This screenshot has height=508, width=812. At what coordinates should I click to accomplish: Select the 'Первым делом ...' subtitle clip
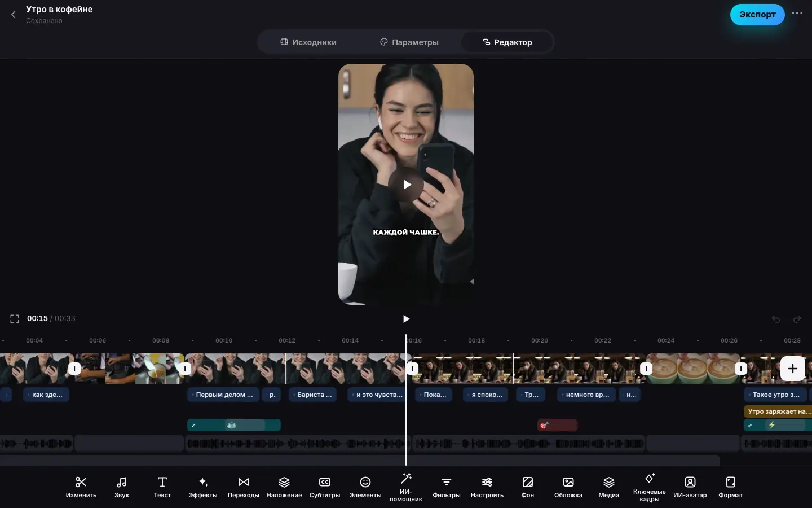click(223, 395)
